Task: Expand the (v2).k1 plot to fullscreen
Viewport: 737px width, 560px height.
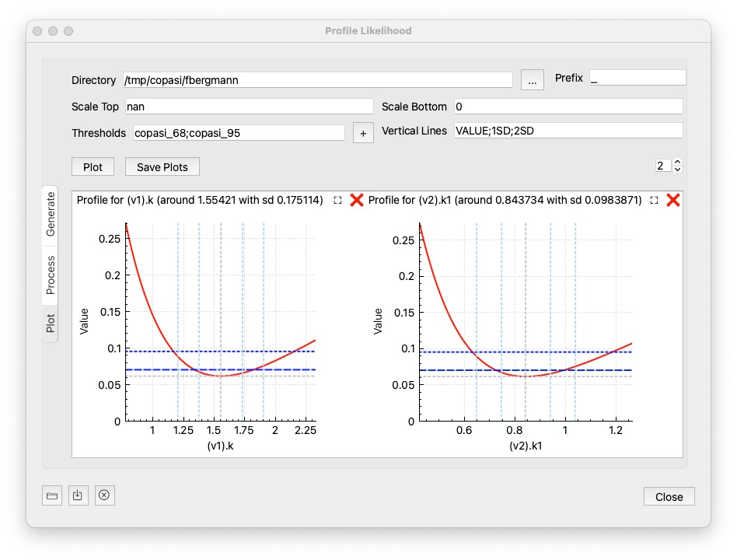Action: [x=654, y=200]
